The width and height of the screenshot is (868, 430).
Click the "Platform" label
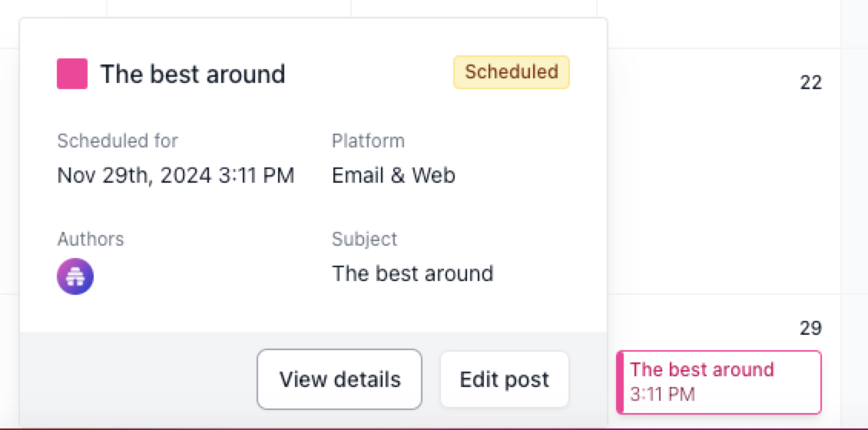click(x=368, y=141)
